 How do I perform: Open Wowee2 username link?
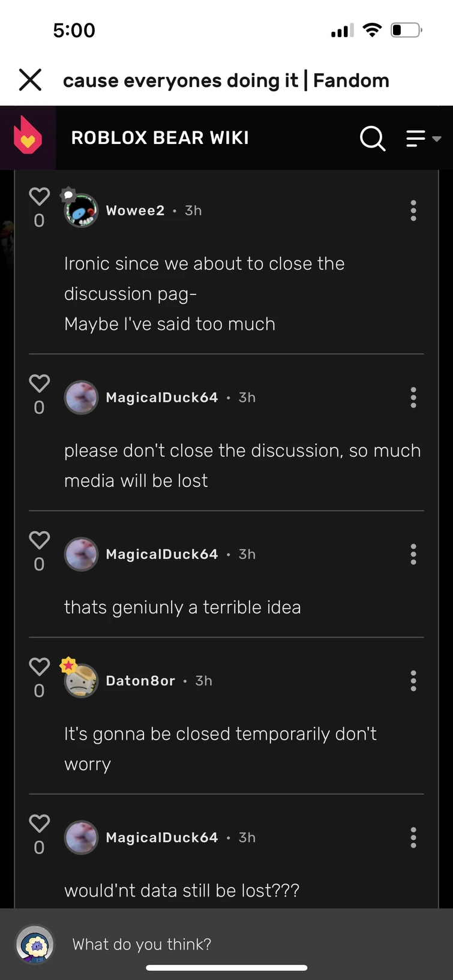135,211
